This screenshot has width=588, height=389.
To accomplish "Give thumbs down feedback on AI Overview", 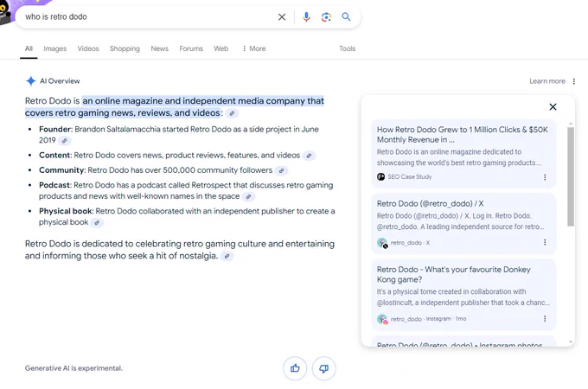I will pyautogui.click(x=324, y=368).
